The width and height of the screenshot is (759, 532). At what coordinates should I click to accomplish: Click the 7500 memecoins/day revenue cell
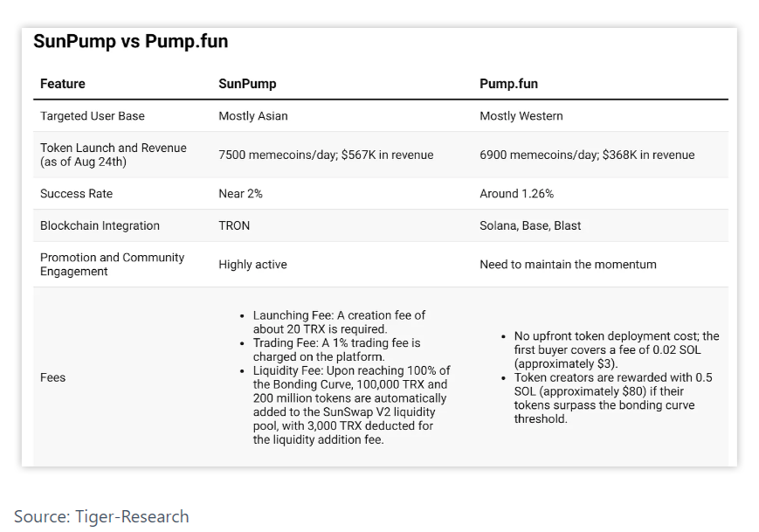[326, 155]
